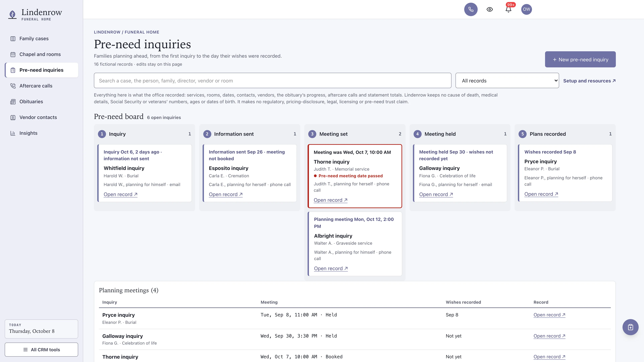Click the Insights bar chart icon
644x362 pixels.
point(13,133)
